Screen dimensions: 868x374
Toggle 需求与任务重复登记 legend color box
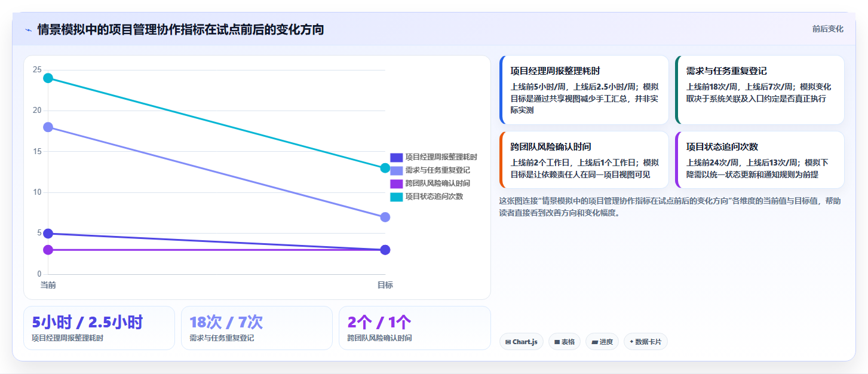(x=397, y=170)
